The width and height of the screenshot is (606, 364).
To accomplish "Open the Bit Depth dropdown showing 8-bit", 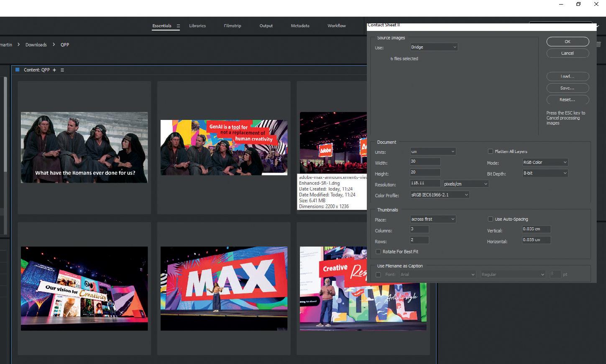I will coord(545,173).
